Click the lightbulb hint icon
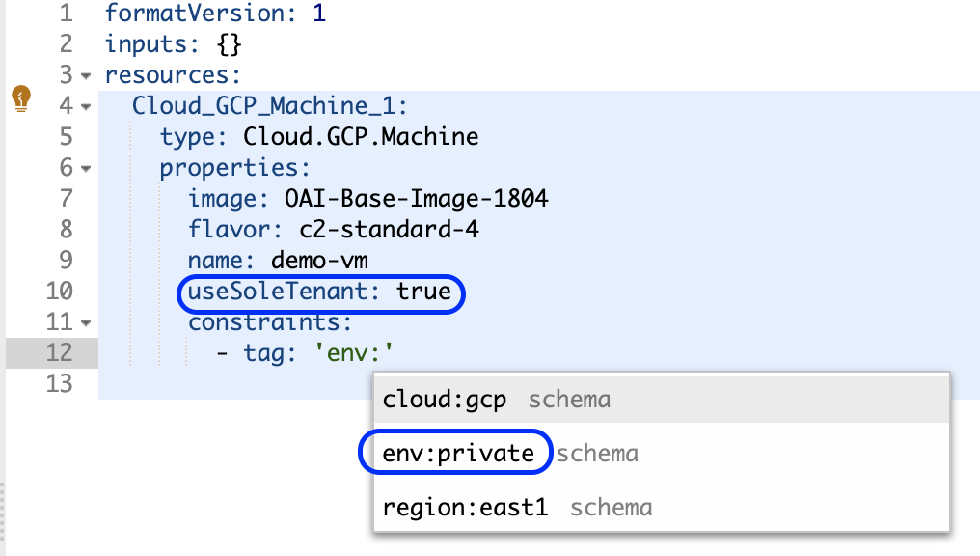980x556 pixels. [20, 98]
